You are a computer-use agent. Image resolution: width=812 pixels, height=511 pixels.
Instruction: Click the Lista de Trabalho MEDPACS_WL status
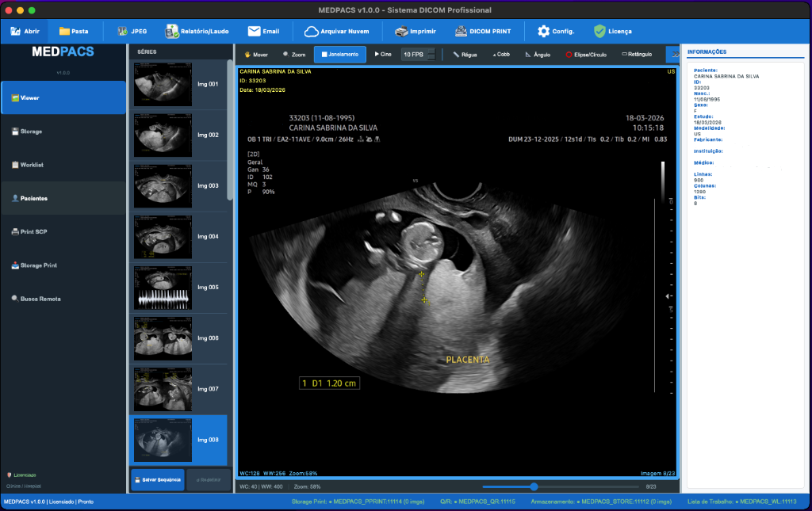coord(742,501)
